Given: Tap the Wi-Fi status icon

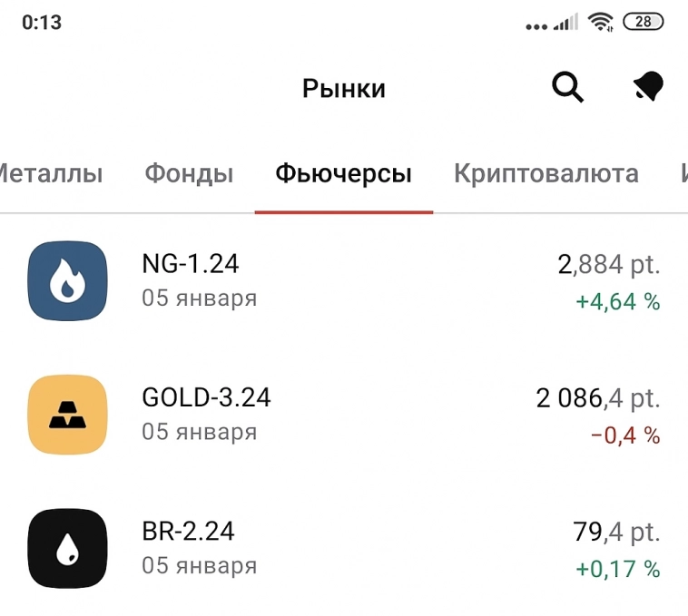Looking at the screenshot, I should point(600,23).
